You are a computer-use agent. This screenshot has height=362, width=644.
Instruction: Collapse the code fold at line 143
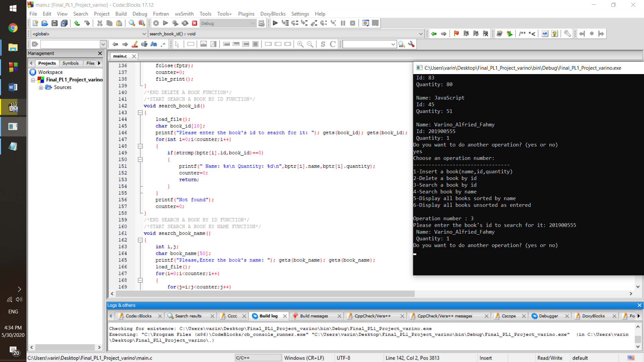140,113
